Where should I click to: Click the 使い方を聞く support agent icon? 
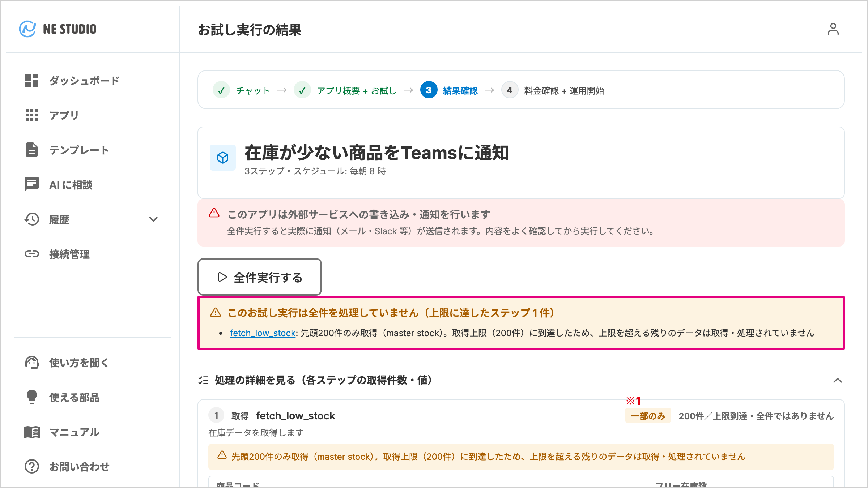click(x=32, y=362)
